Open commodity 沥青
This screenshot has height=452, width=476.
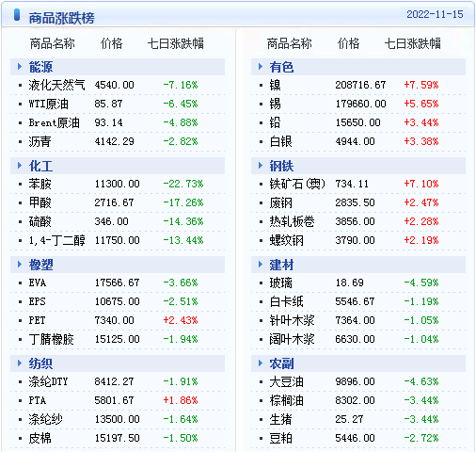(x=40, y=141)
